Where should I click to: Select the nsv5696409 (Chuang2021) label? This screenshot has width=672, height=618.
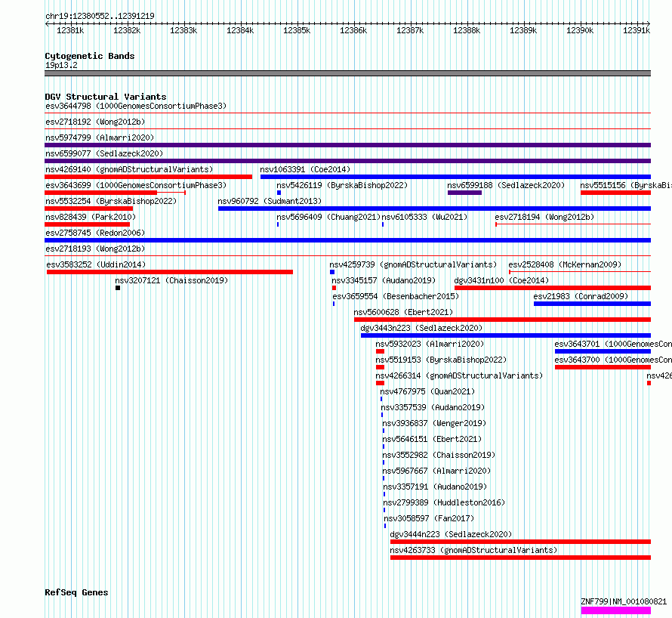point(328,217)
